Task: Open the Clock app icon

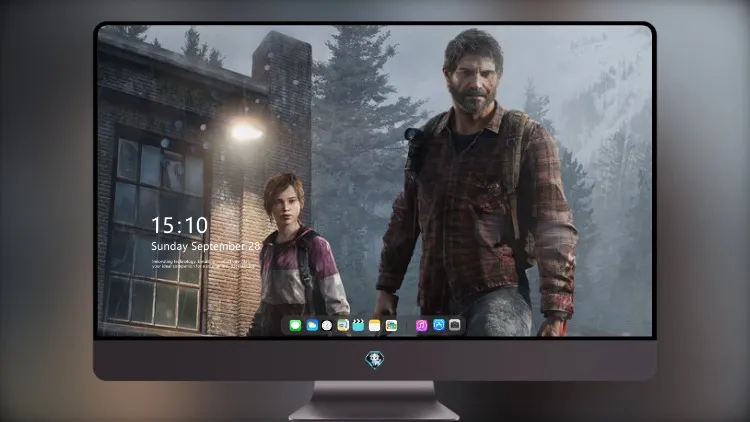Action: pyautogui.click(x=327, y=326)
